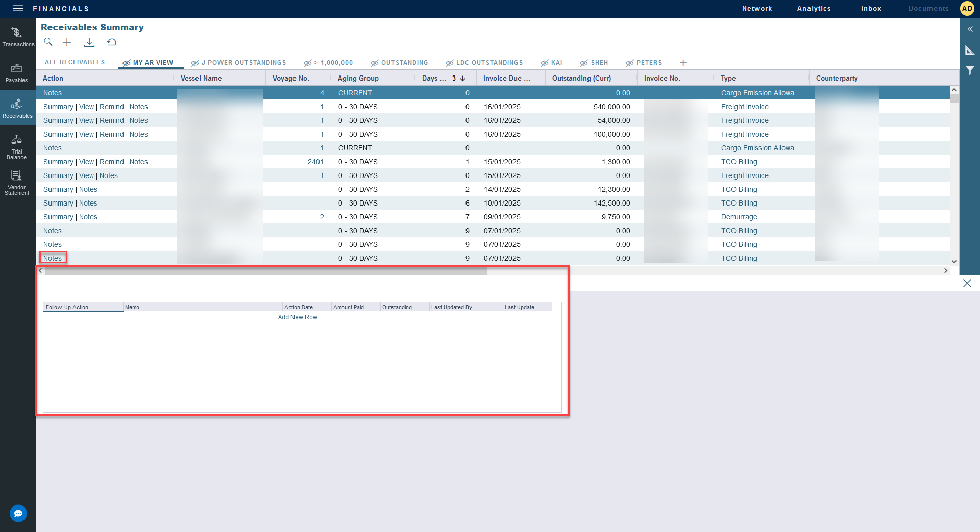Open the hamburger navigation menu
Screen dimensions: 980x532
tap(18, 8)
